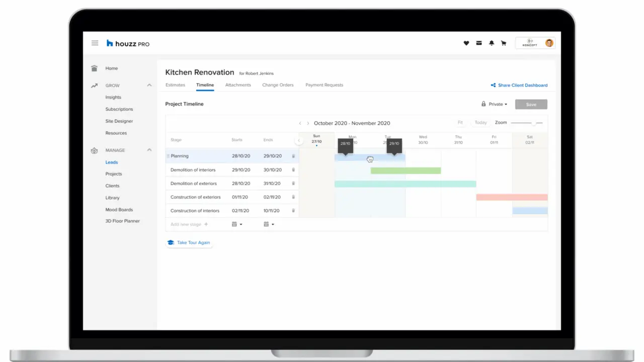Screen dimensions: 644x362
Task: Click the drag handle beside Planning
Action: (168, 156)
